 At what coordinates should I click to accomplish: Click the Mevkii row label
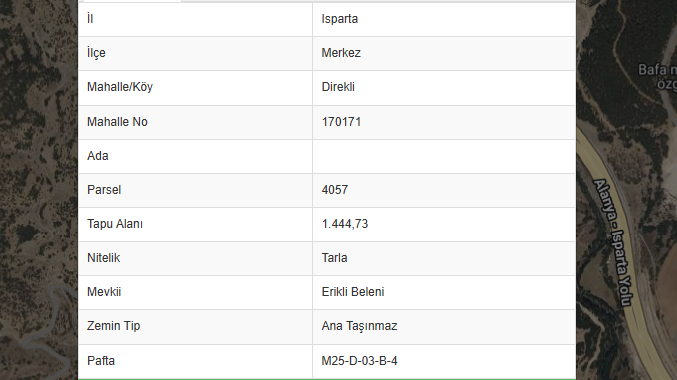pyautogui.click(x=104, y=292)
